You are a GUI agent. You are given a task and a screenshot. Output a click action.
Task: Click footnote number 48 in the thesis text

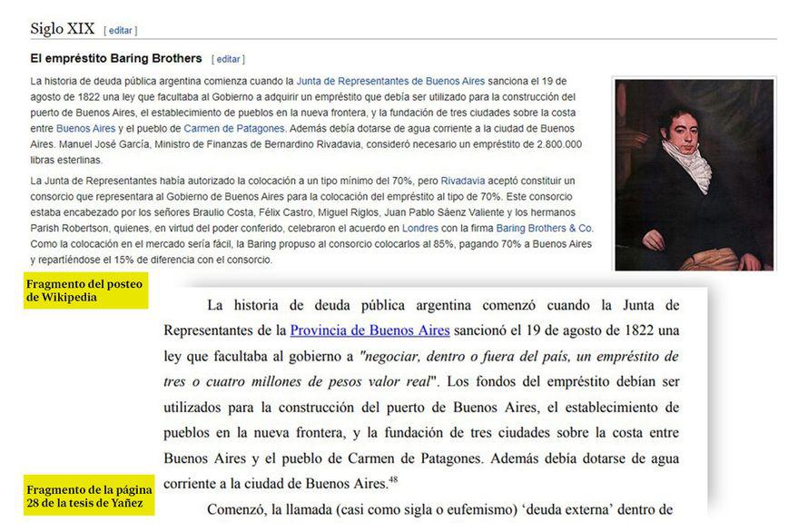pyautogui.click(x=393, y=479)
